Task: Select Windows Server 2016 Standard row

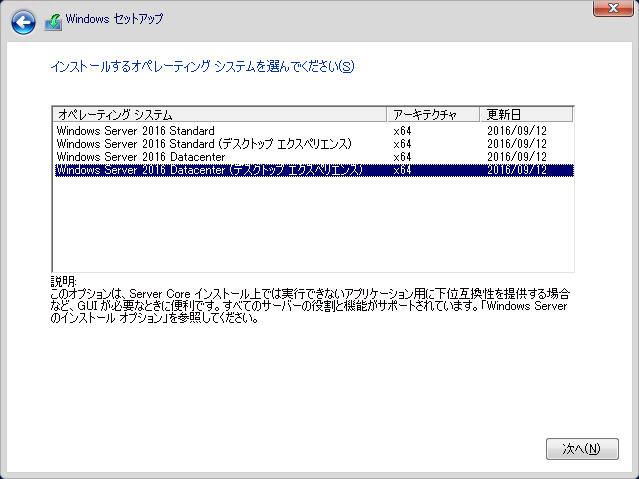Action: point(313,131)
